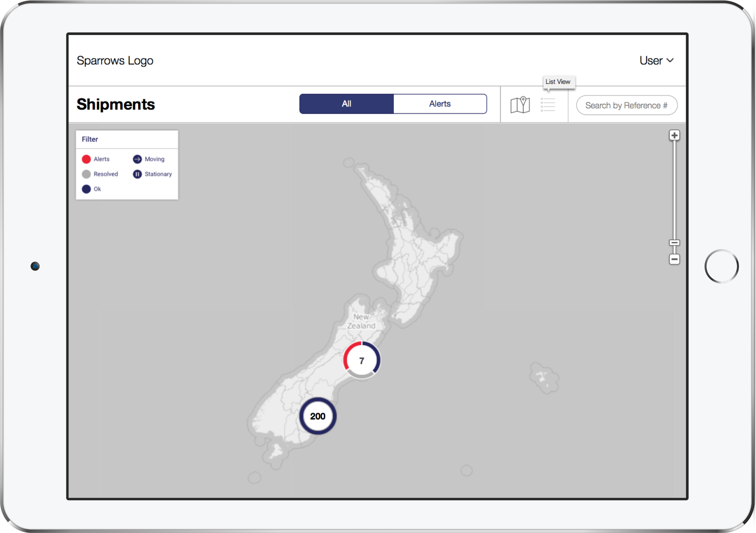Toggle the Ok status filter
Image resolution: width=756 pixels, height=533 pixels.
86,189
